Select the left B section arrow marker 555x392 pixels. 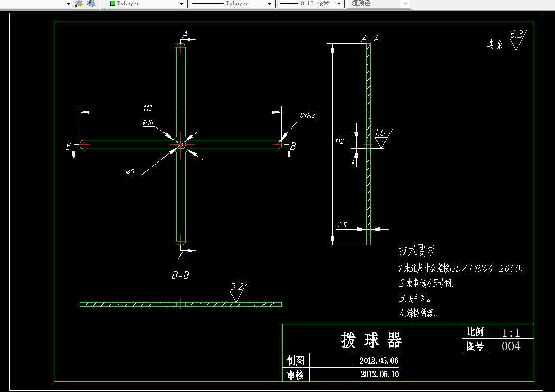pyautogui.click(x=71, y=150)
